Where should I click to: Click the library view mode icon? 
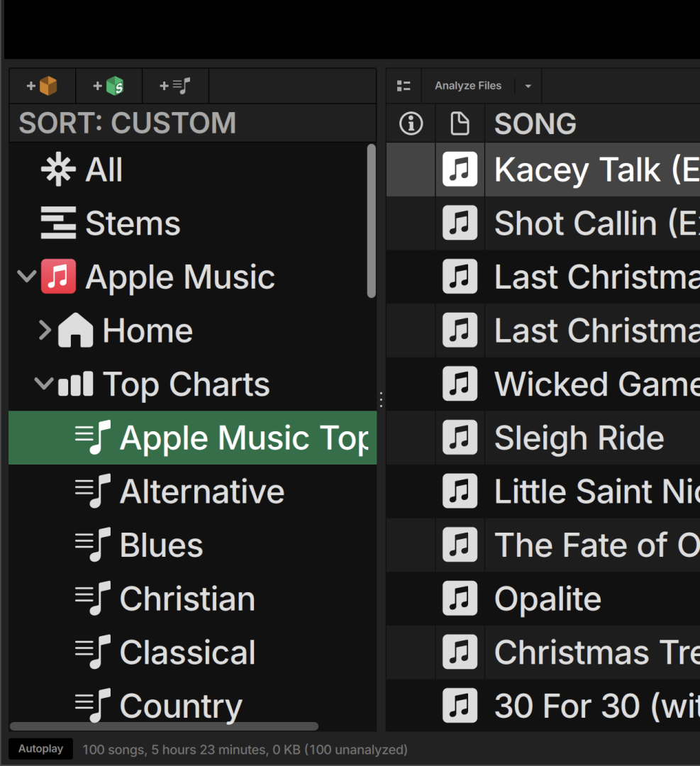point(404,86)
